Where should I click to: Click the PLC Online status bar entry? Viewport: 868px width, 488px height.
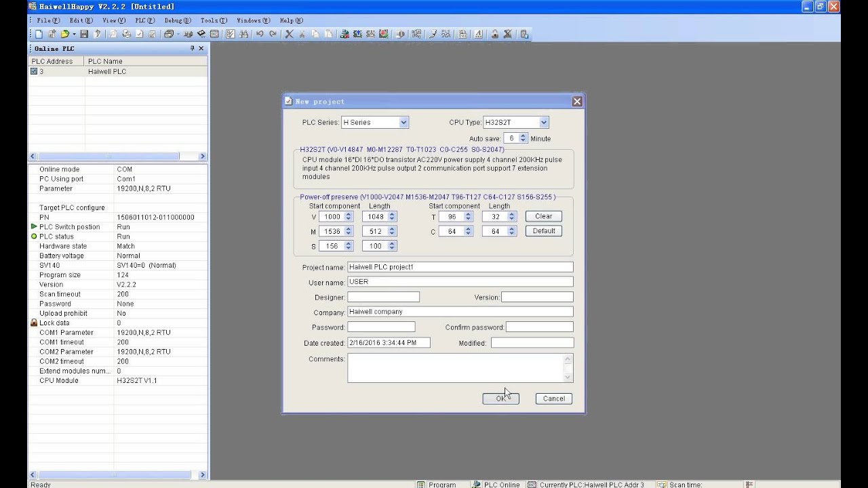[496, 485]
